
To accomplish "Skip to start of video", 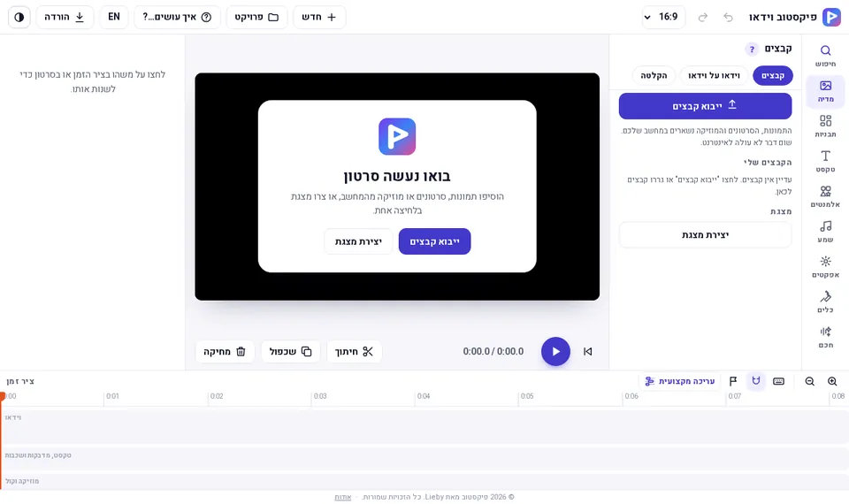I will 587,351.
